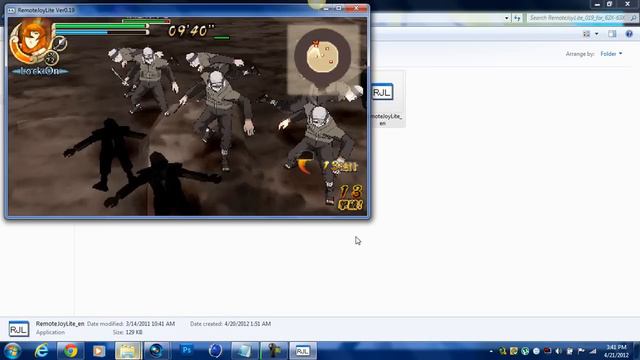Click the RemoteJoyLite_en name in details pane

[60, 324]
